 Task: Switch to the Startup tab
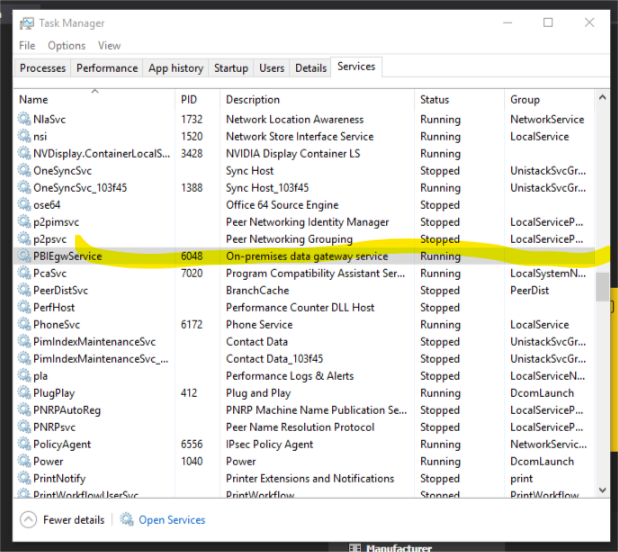[231, 68]
